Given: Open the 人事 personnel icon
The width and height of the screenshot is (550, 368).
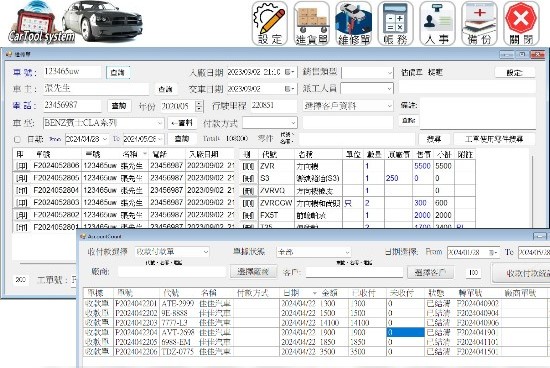Looking at the screenshot, I should click(x=437, y=24).
